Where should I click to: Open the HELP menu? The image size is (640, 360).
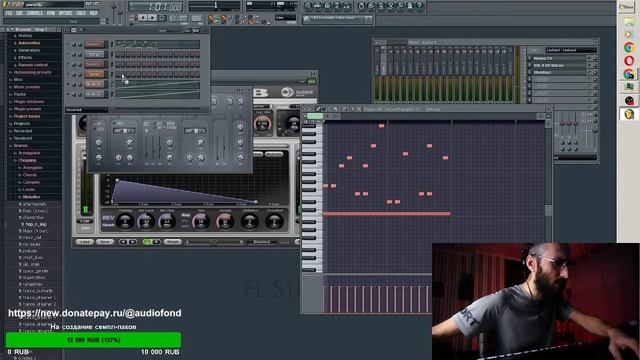(x=93, y=13)
